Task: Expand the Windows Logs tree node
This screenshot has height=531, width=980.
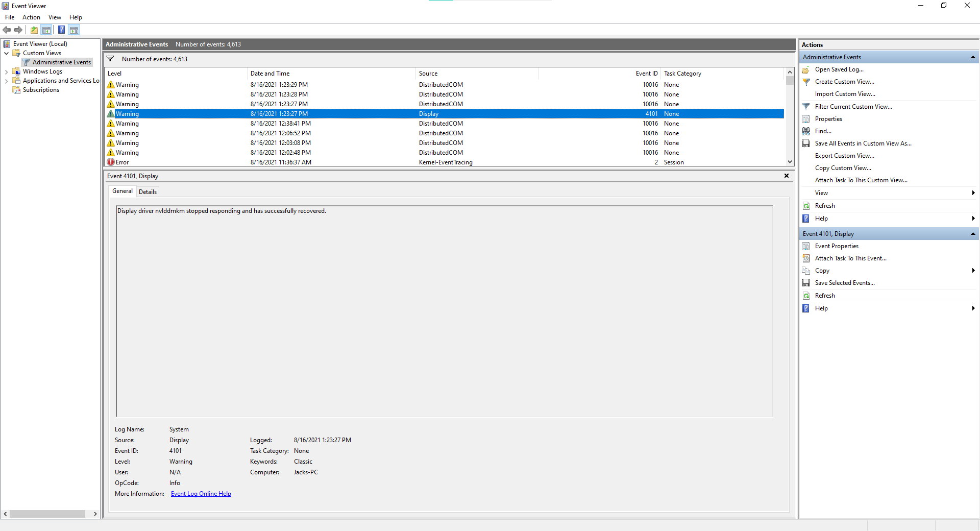Action: coord(6,72)
